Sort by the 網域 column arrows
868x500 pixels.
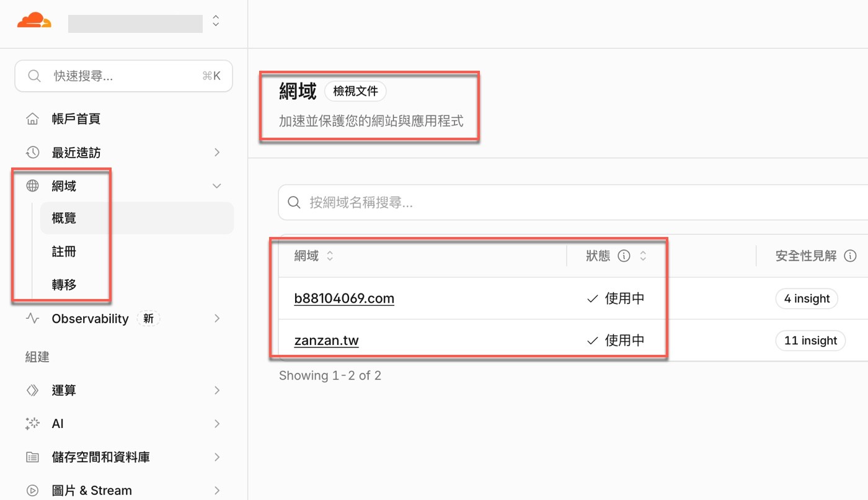click(x=330, y=256)
